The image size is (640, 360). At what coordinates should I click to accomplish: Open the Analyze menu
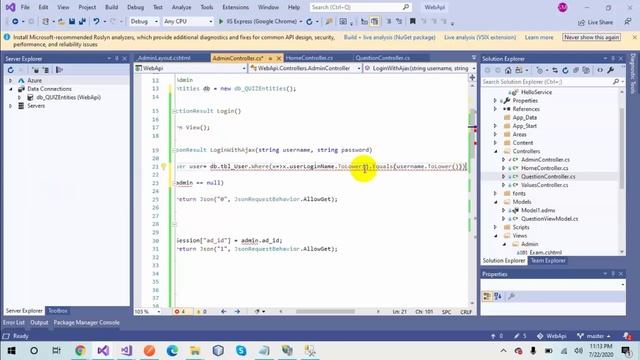pyautogui.click(x=182, y=7)
